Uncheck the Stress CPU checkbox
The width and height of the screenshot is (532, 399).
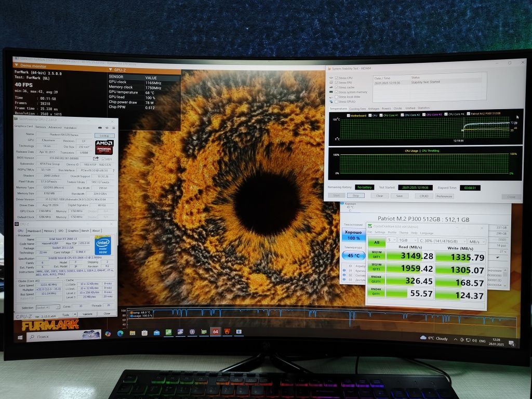pyautogui.click(x=336, y=78)
